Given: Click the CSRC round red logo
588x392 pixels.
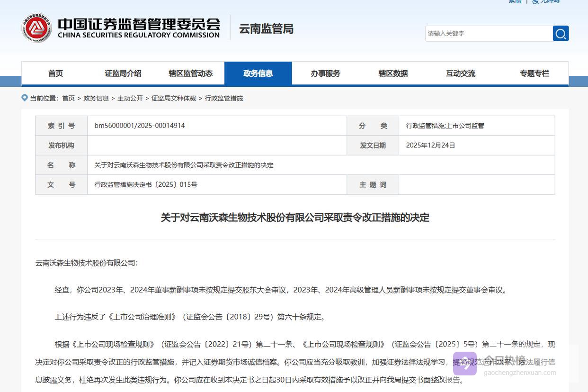Looking at the screenshot, I should [x=36, y=28].
